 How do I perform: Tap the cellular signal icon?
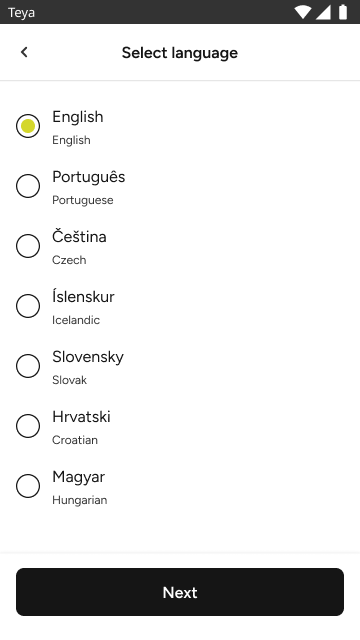coord(323,12)
